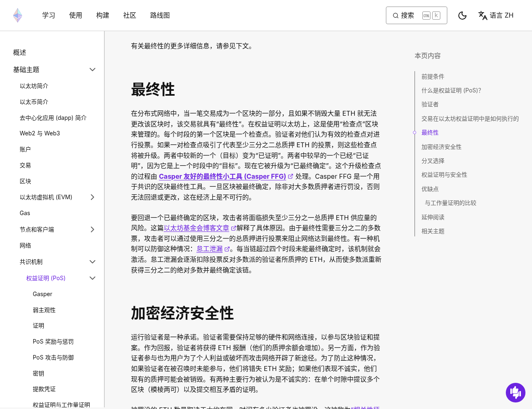Jump to 前提条件 in page contents
The height and width of the screenshot is (409, 532).
pyautogui.click(x=433, y=76)
